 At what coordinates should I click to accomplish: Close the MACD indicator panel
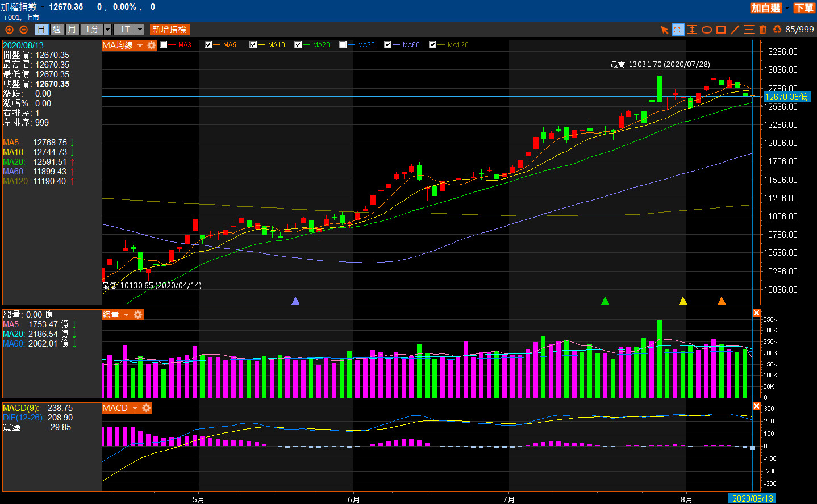756,406
